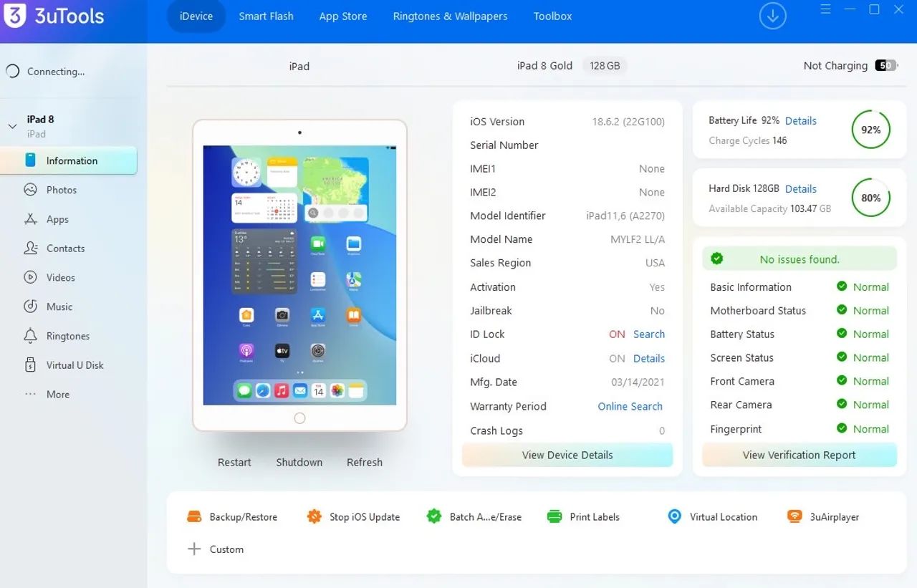Click Details link next to Hard Disk
This screenshot has width=917, height=588.
[801, 189]
